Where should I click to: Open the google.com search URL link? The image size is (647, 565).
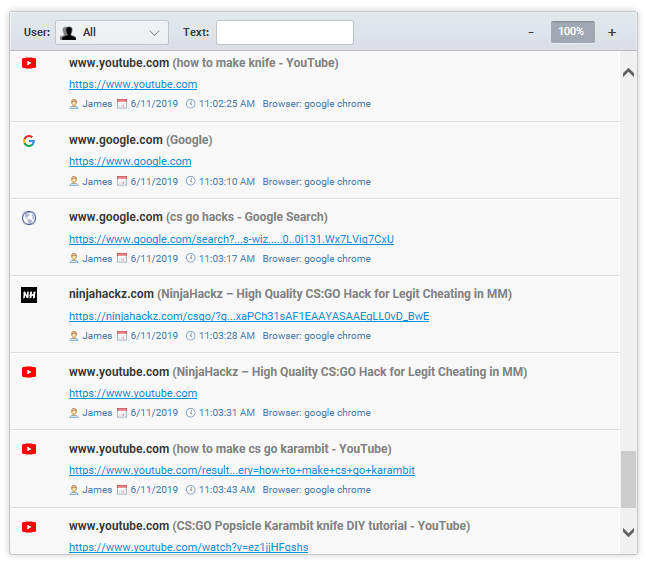pyautogui.click(x=231, y=239)
